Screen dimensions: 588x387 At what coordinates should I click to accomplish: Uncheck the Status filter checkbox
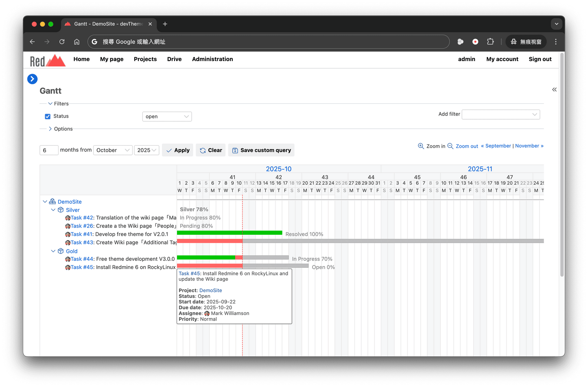point(48,116)
